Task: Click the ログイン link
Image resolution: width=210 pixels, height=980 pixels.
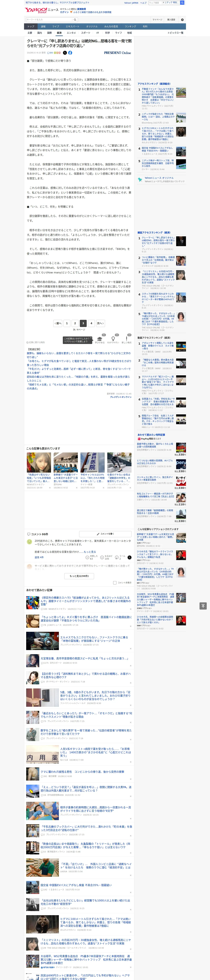Action: point(64,12)
